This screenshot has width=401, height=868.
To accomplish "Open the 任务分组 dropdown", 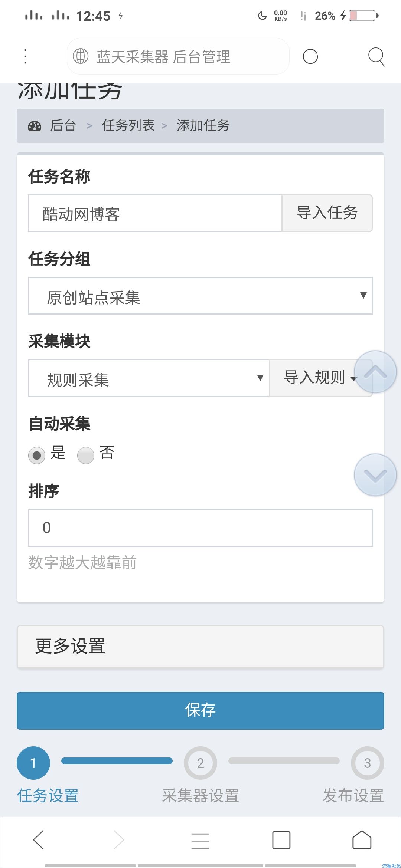I will click(x=200, y=296).
